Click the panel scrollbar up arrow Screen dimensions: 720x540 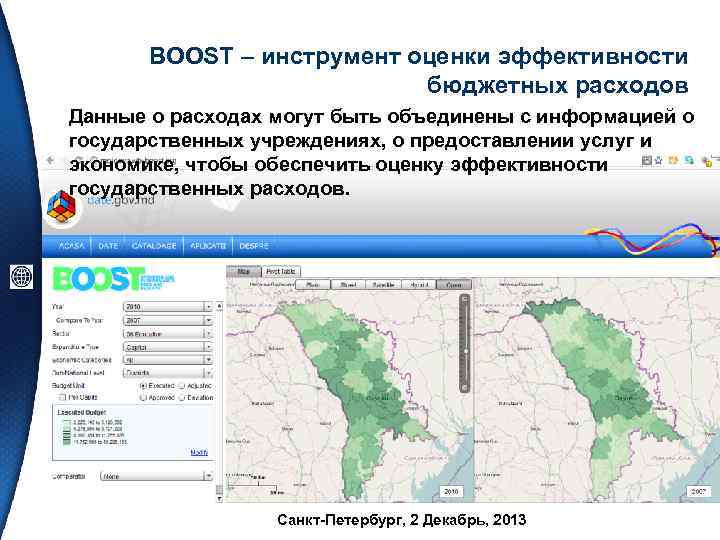pos(219,305)
